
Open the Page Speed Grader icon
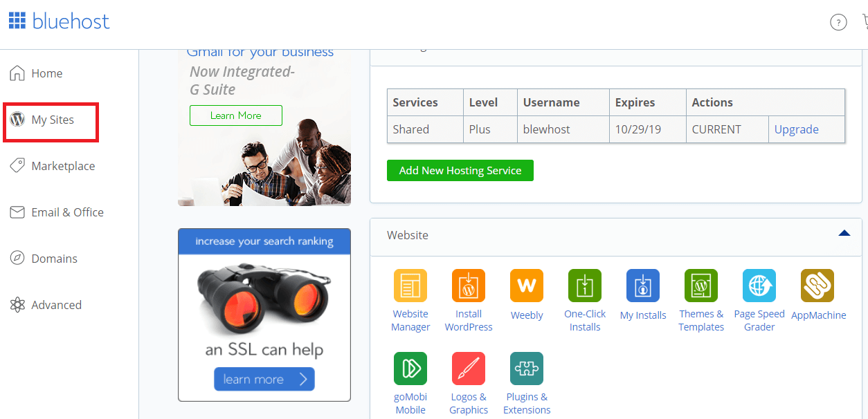759,286
